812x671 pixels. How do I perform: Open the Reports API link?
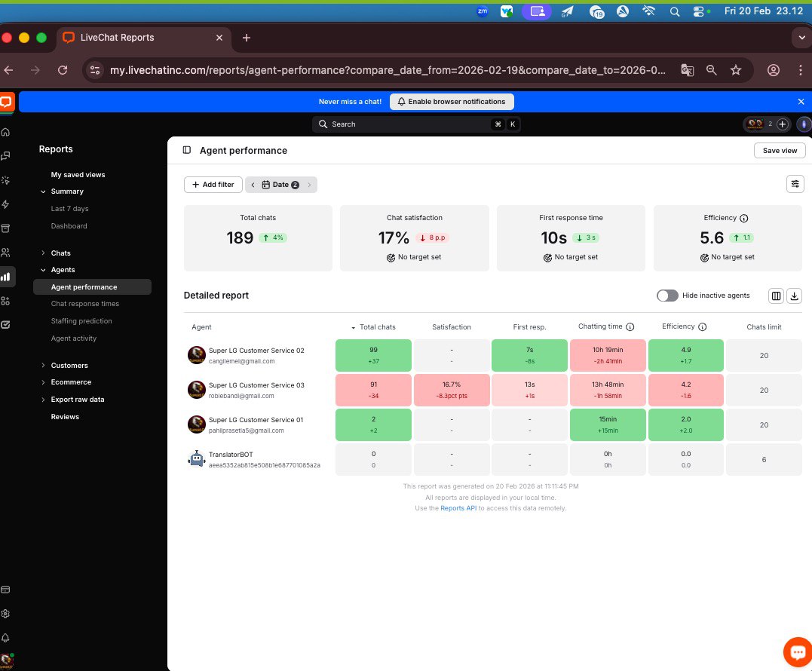click(x=458, y=508)
